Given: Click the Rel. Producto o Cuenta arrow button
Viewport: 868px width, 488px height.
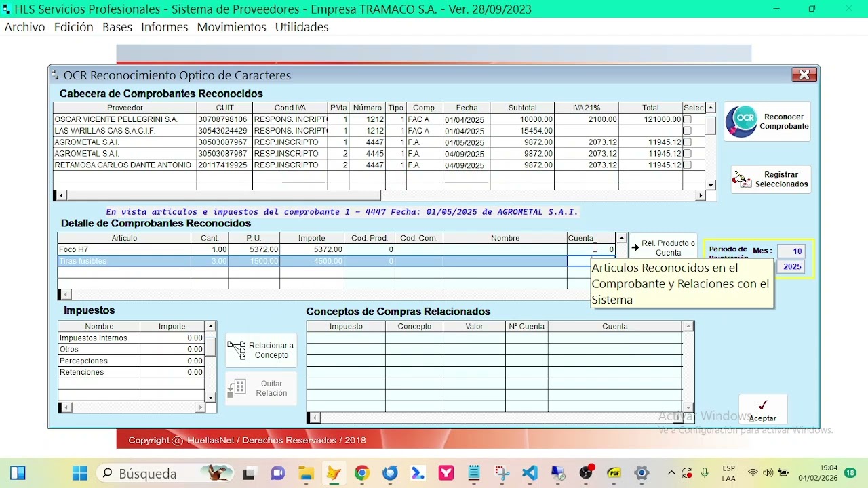Looking at the screenshot, I should click(x=663, y=248).
